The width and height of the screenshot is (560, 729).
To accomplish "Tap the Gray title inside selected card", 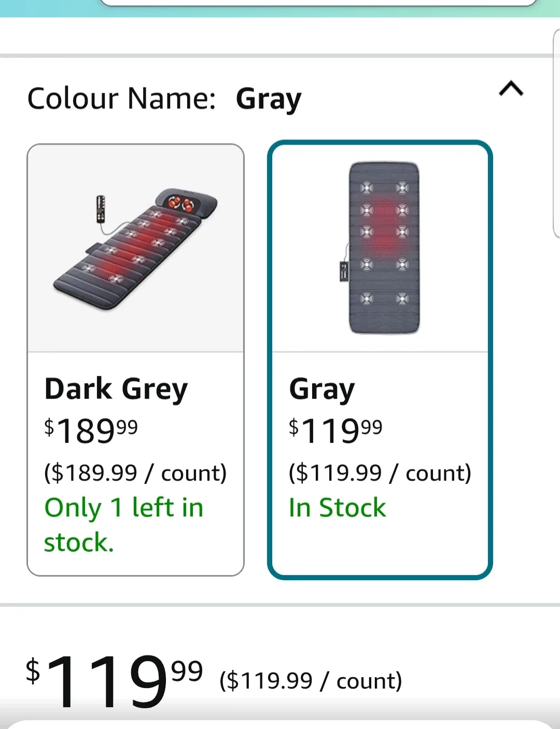I will coord(322,389).
